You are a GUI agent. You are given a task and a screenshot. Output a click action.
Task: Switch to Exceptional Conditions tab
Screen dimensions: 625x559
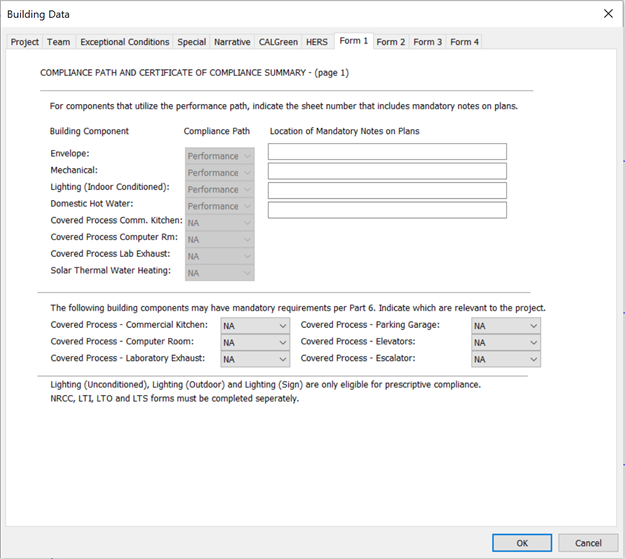click(125, 42)
